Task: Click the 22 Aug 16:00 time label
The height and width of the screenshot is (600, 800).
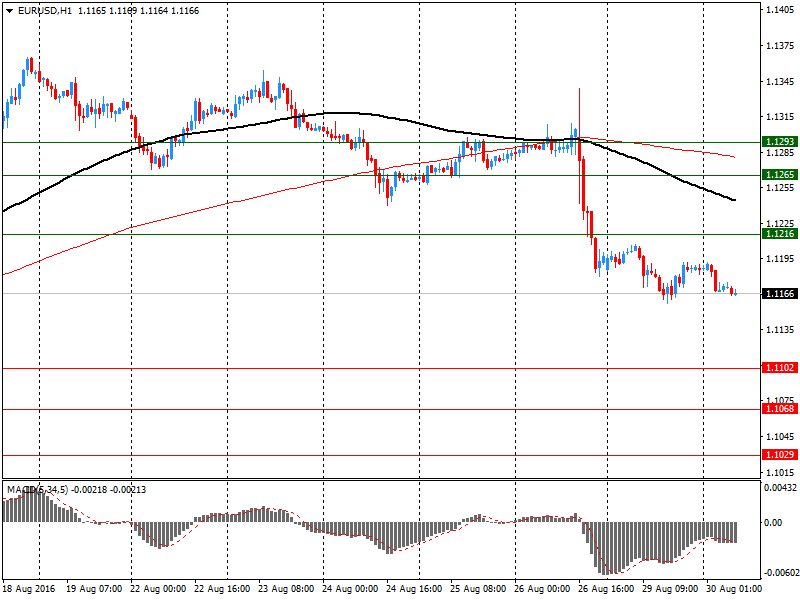Action: 222,589
